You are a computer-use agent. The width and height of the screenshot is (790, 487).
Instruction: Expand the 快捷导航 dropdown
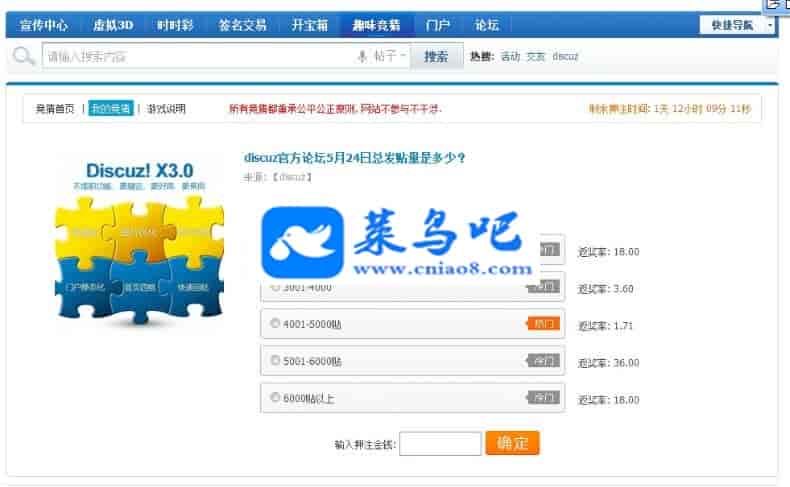737,25
